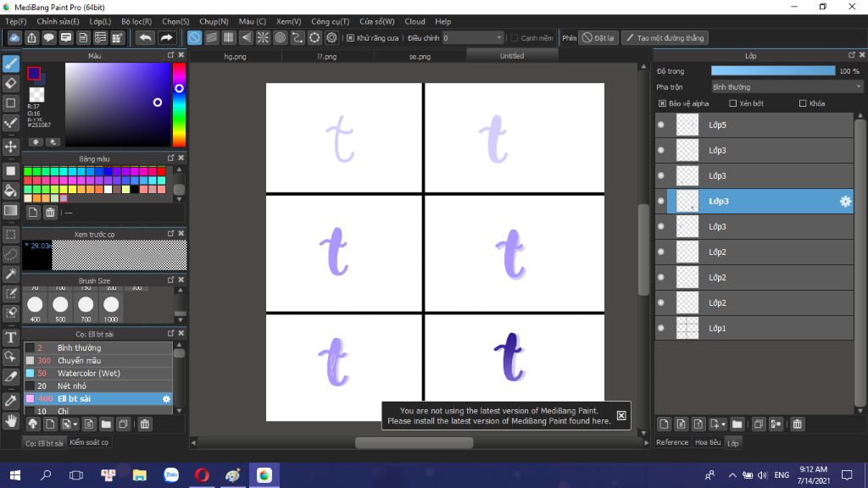Screen dimensions: 868x488
Task: Select the Hand tool at toolbar bottom
Action: pyautogui.click(x=11, y=419)
